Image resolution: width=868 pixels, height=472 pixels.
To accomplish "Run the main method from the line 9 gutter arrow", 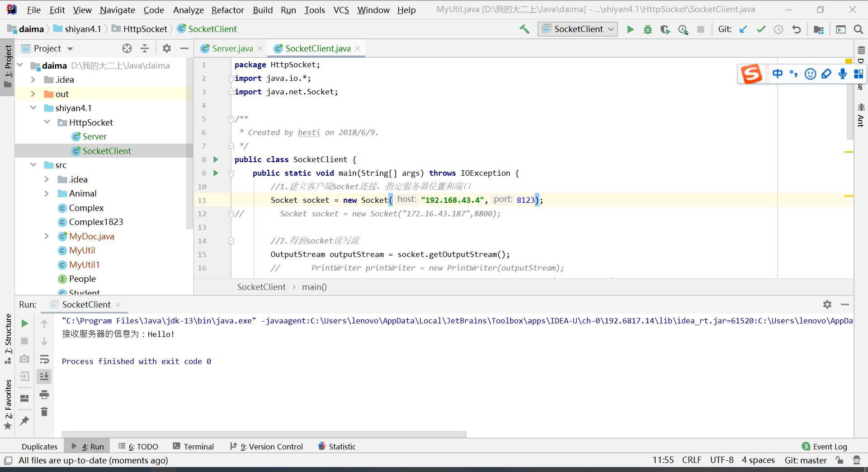I will click(216, 173).
